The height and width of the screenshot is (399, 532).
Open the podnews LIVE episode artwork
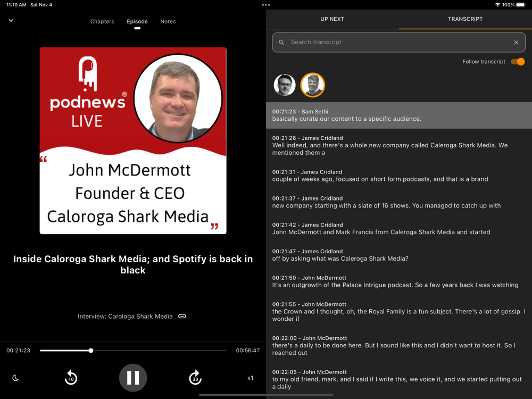[x=133, y=141]
